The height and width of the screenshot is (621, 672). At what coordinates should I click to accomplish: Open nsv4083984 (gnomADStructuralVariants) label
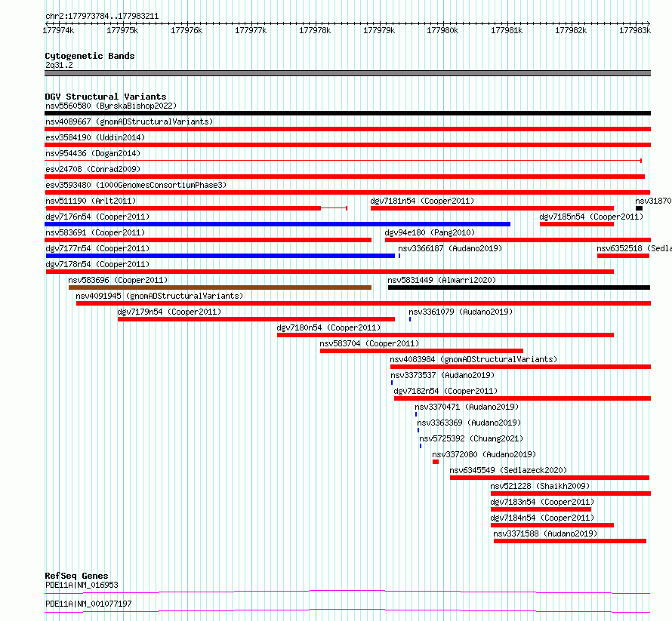pos(473,359)
